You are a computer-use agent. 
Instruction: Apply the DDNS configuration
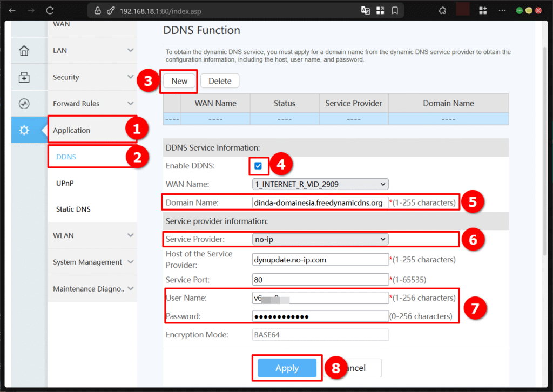287,368
